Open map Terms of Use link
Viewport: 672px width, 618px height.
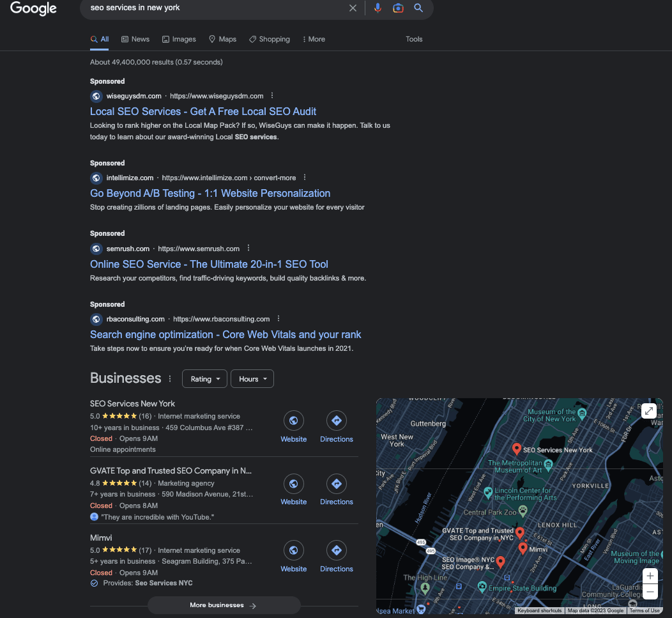(645, 610)
